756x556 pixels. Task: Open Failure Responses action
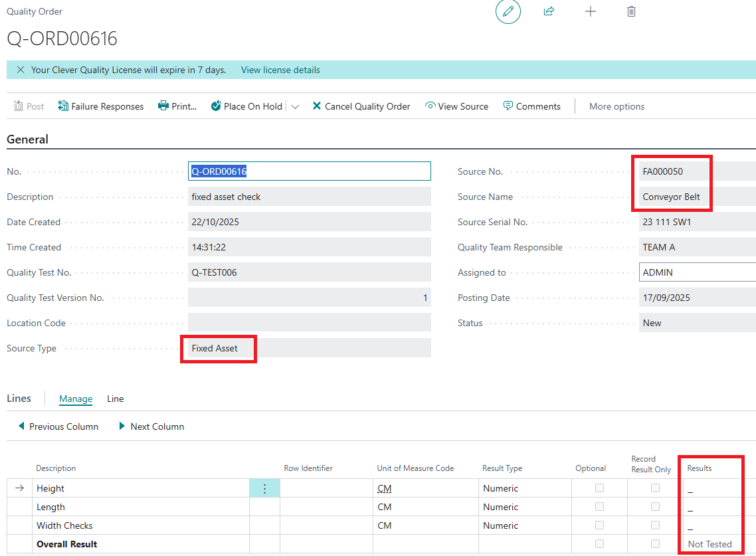tap(101, 106)
